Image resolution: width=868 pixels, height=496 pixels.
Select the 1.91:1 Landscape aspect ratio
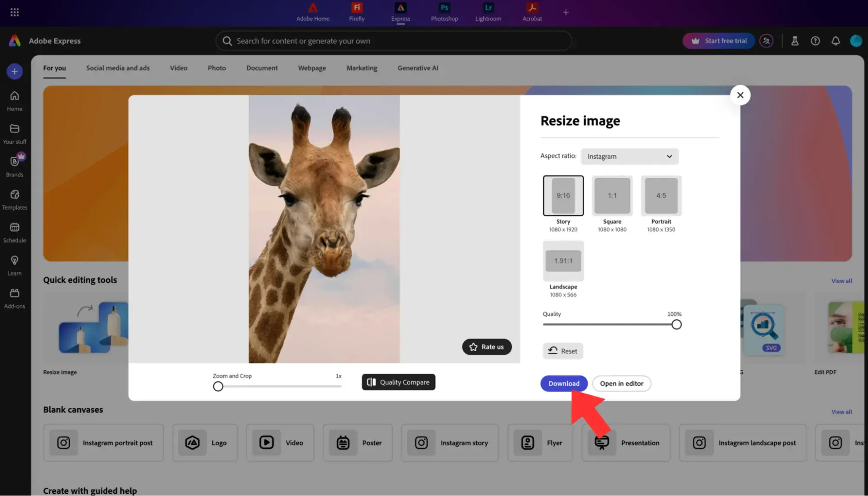(563, 261)
